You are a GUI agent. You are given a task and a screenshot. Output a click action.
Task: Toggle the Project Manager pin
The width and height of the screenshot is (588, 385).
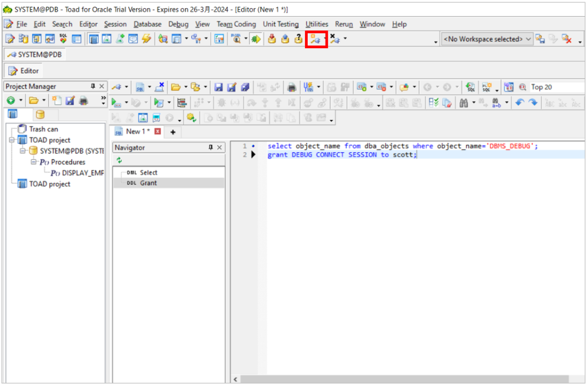point(93,86)
